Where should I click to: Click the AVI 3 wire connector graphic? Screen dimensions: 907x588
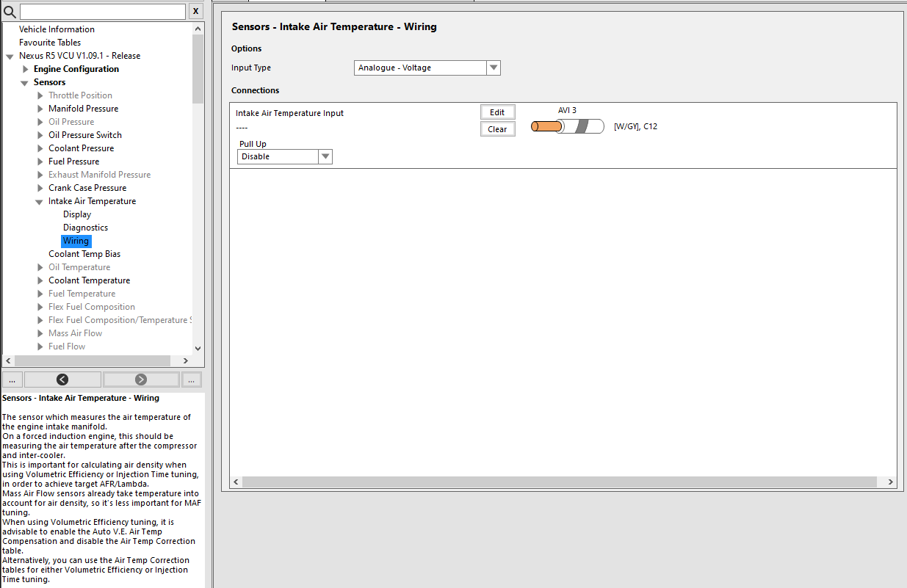click(x=567, y=126)
